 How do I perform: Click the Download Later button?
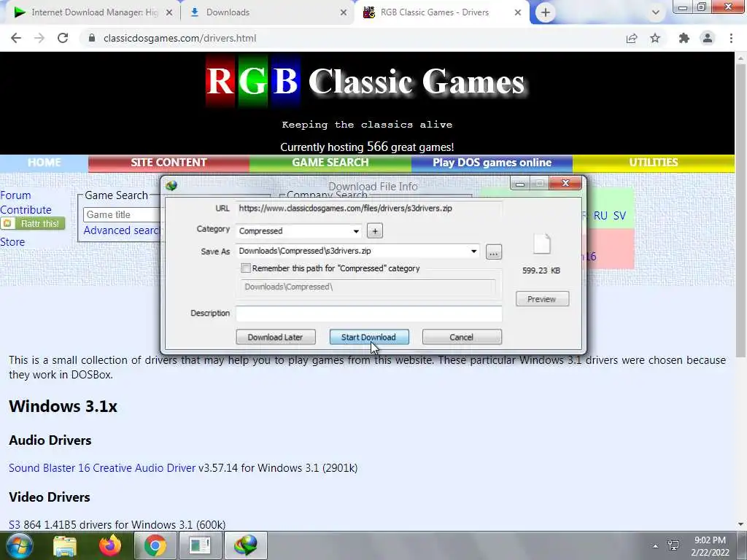point(275,337)
